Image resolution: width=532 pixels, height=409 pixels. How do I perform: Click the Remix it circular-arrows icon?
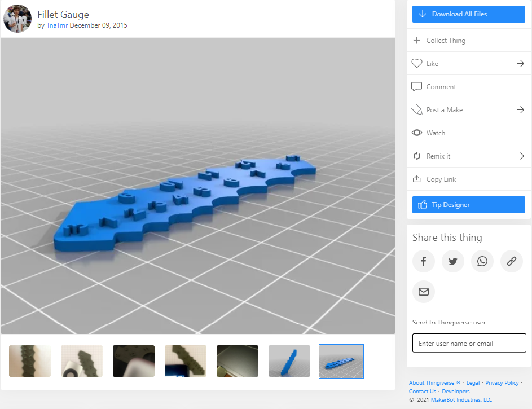point(416,156)
